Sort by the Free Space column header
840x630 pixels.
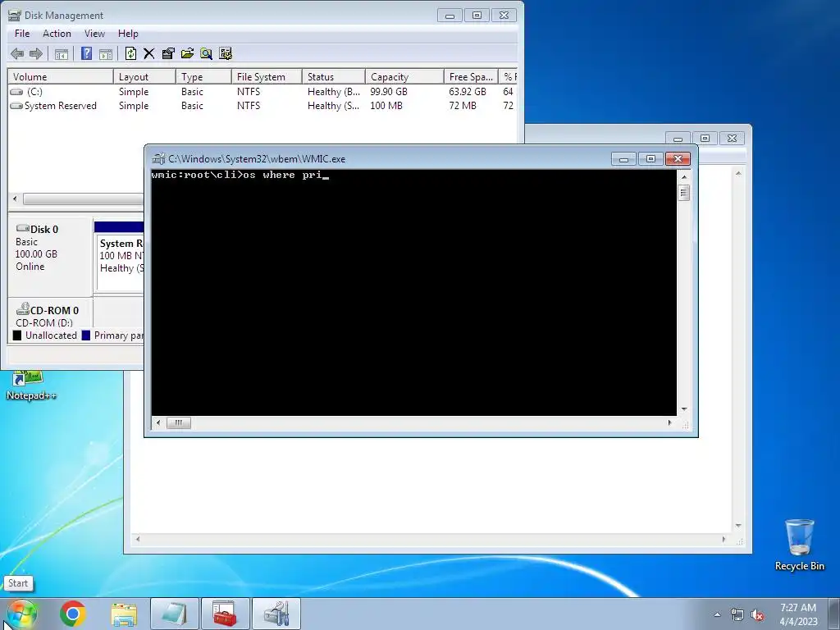pos(471,76)
